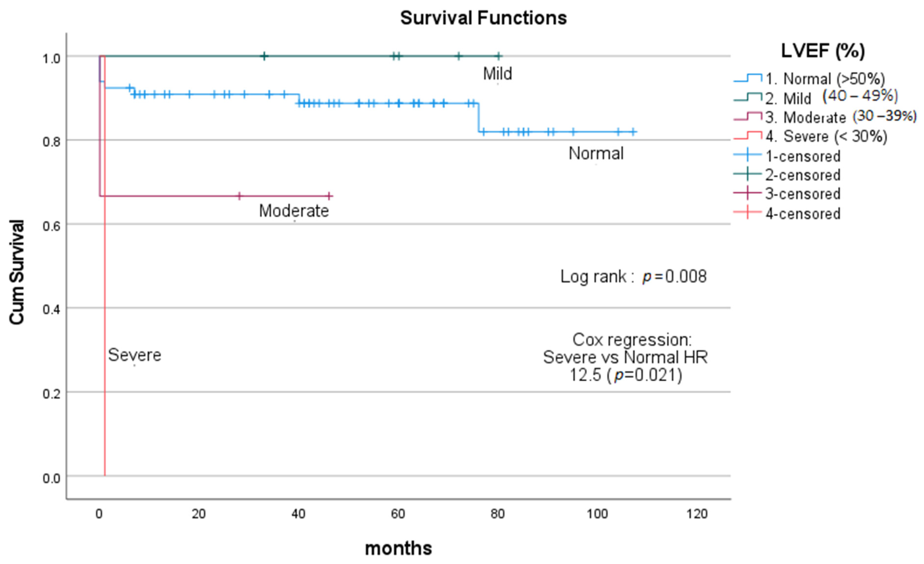Select the "Normal" curve label in the plot
Image resolution: width=924 pixels, height=564 pixels.
596,153
